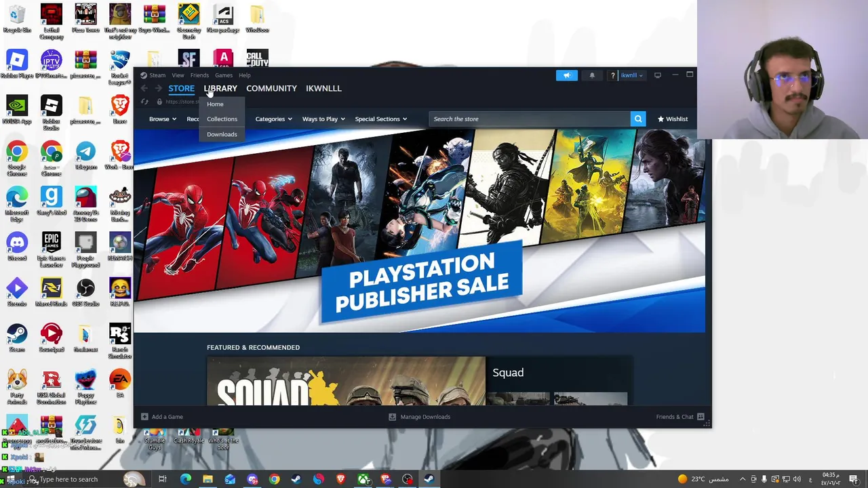Select NVIDIA App desktop shortcut
This screenshot has height=488, width=868.
pyautogui.click(x=17, y=110)
